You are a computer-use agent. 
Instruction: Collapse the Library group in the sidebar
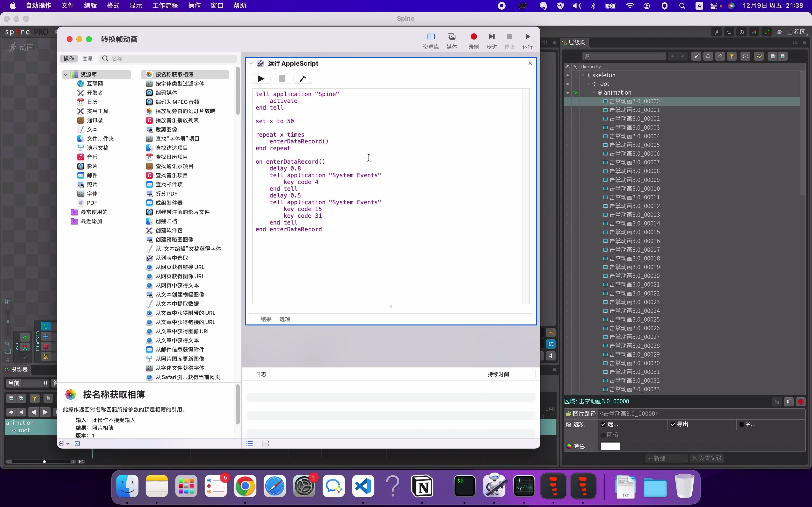[66, 74]
